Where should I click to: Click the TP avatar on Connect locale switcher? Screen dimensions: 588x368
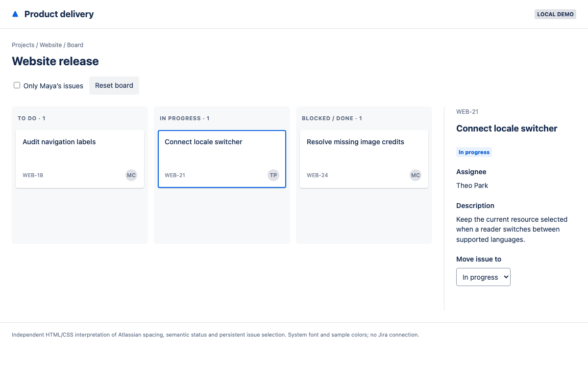(x=273, y=175)
